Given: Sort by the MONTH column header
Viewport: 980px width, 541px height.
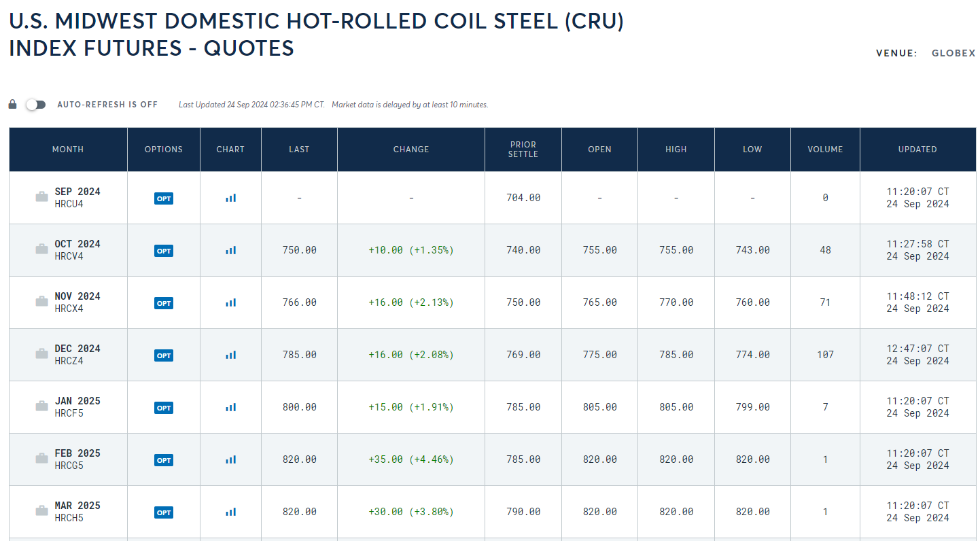Looking at the screenshot, I should tap(68, 150).
